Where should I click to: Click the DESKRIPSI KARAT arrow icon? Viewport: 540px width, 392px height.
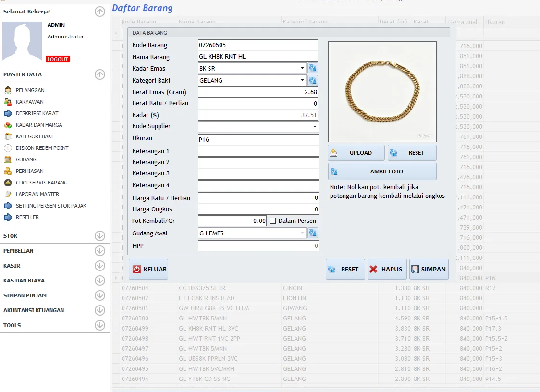(x=8, y=113)
